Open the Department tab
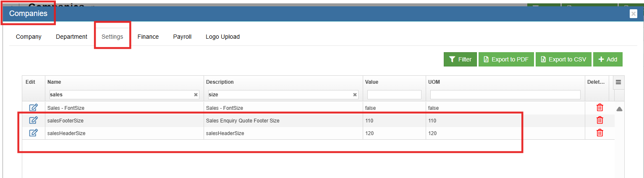 71,37
